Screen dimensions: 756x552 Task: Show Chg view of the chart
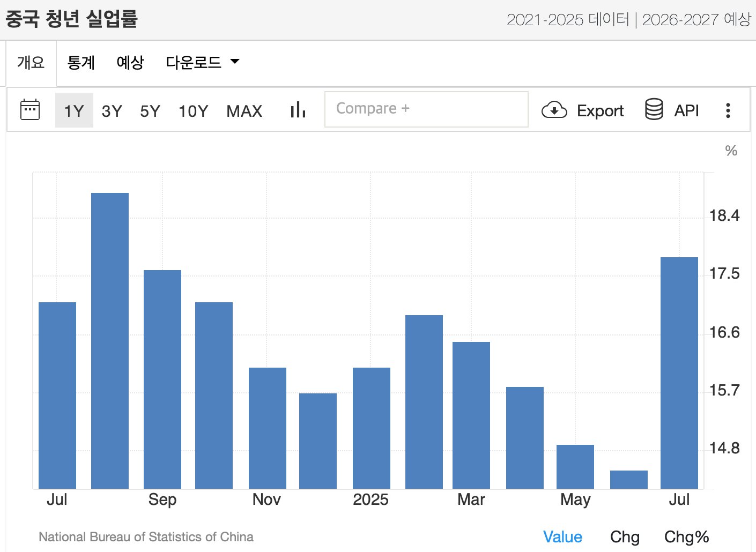pyautogui.click(x=625, y=536)
